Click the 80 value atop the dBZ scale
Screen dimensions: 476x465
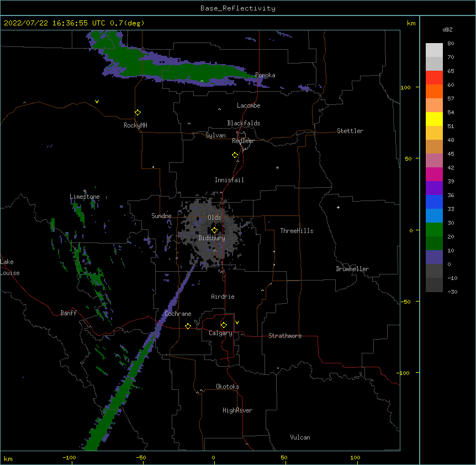451,44
